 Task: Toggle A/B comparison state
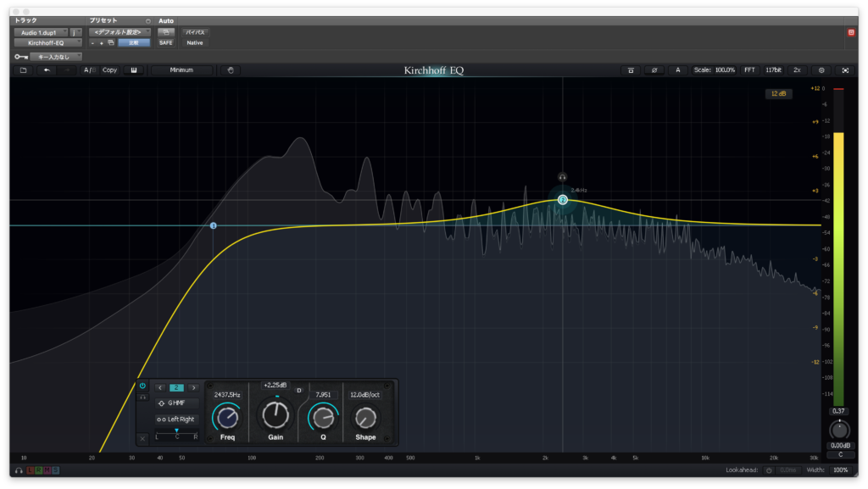pyautogui.click(x=89, y=70)
